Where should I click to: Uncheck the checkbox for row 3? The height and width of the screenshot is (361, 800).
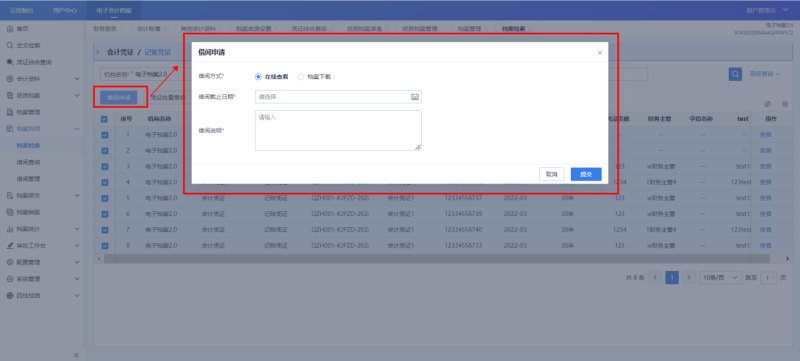tap(105, 166)
